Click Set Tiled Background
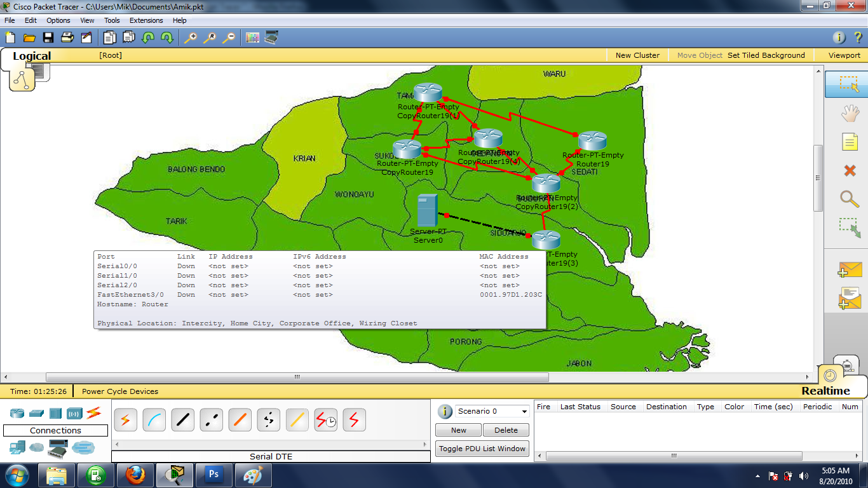This screenshot has height=488, width=868. coord(766,55)
